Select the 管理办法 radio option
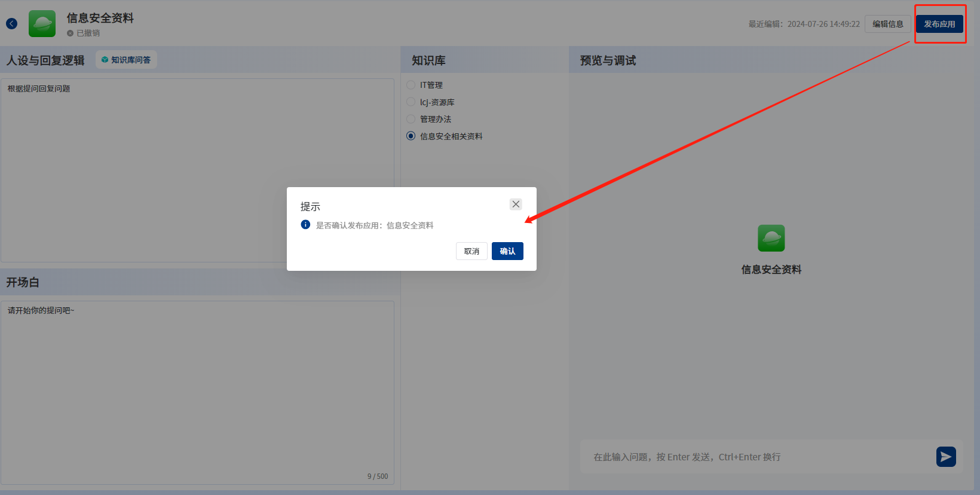 point(411,119)
